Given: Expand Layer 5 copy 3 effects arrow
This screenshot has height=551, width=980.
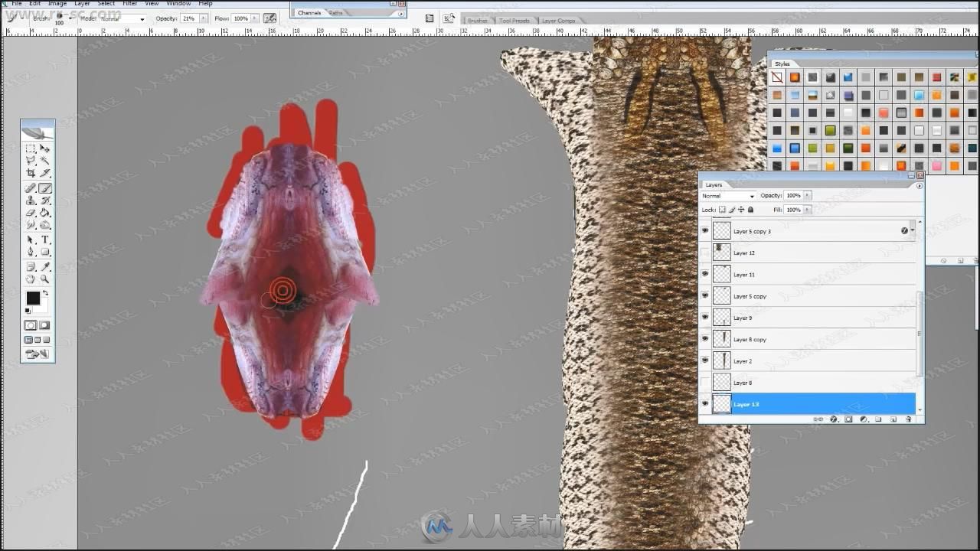Looking at the screenshot, I should point(913,230).
